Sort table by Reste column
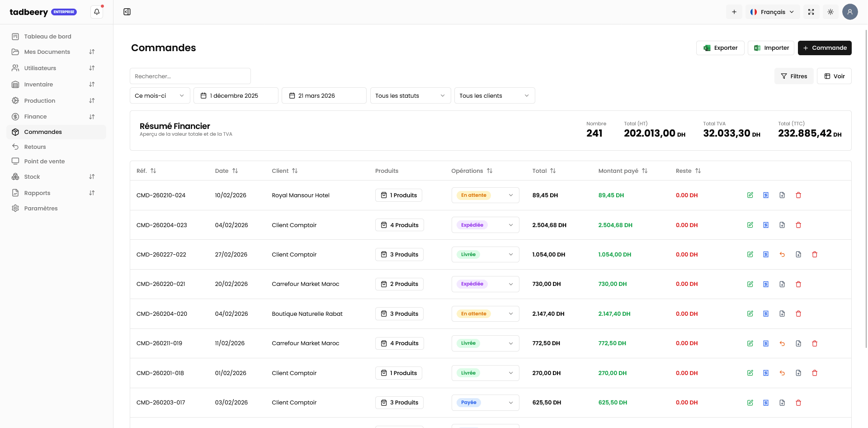868x428 pixels. click(x=688, y=171)
